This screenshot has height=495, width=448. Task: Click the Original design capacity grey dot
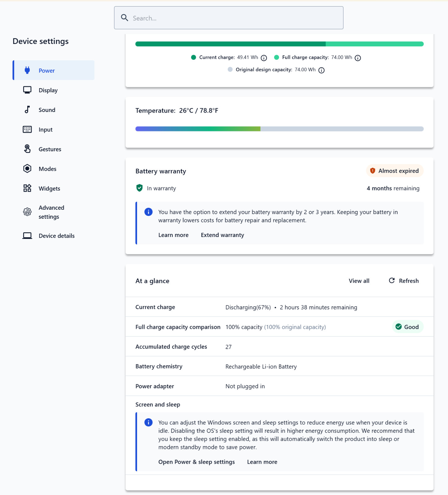(230, 69)
